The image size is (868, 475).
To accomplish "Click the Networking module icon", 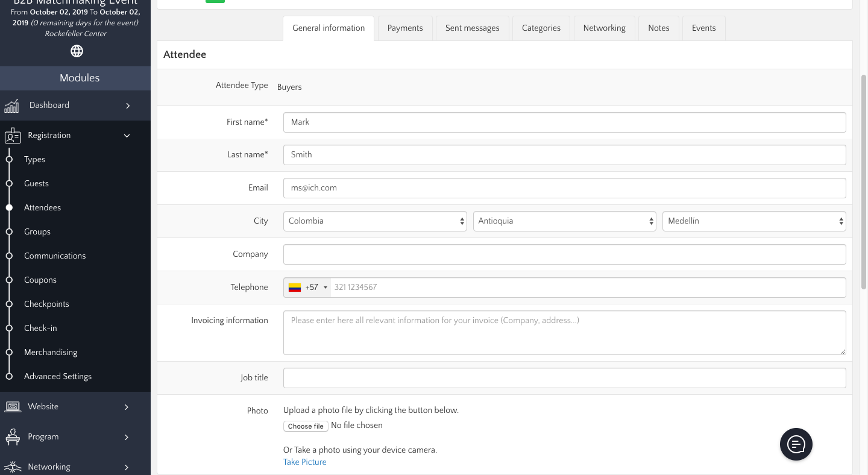I will tap(12, 467).
